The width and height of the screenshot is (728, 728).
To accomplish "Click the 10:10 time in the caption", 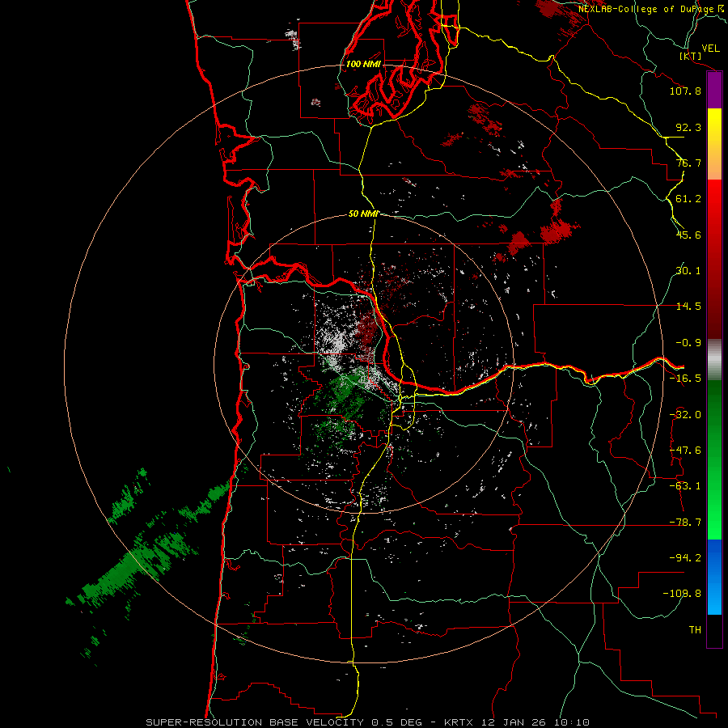I will point(572,722).
